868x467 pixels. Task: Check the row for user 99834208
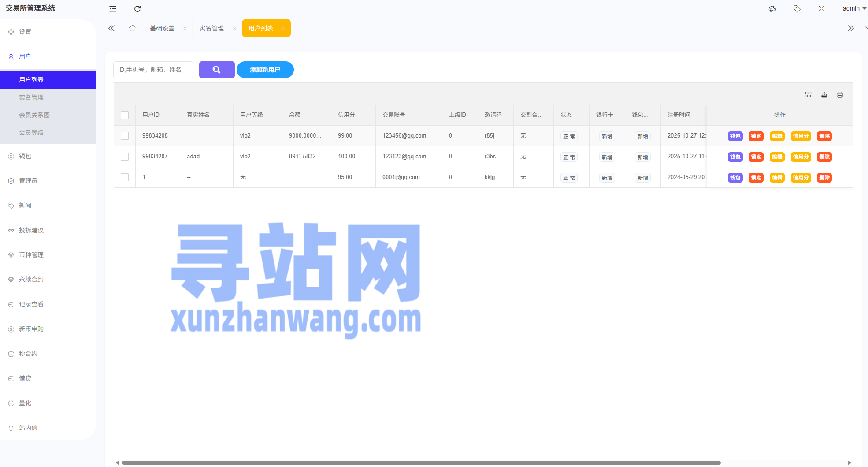tap(125, 136)
